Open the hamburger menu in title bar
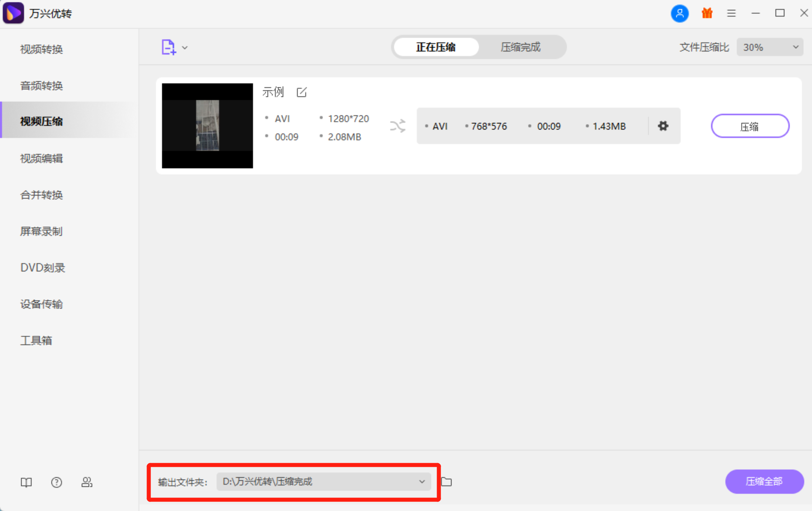This screenshot has height=511, width=812. point(731,13)
